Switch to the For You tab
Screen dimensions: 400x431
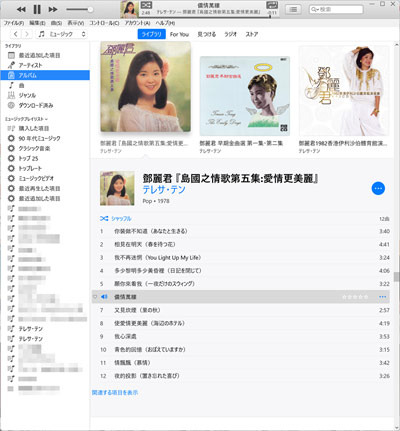coord(179,34)
